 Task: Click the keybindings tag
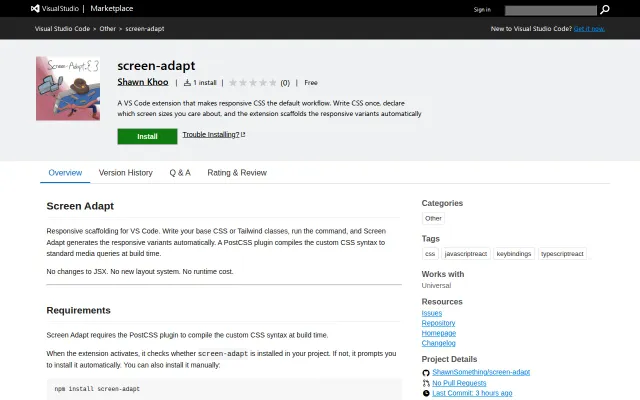[514, 254]
